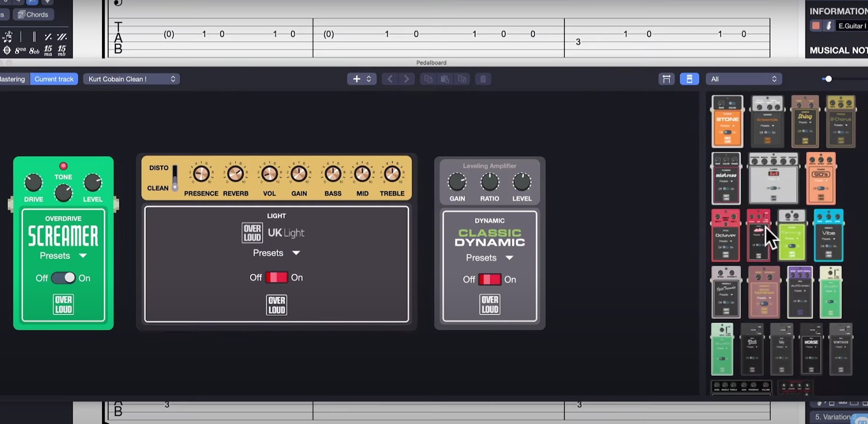868x424 pixels.
Task: Click the amp GAIN knob
Action: pos(299,174)
